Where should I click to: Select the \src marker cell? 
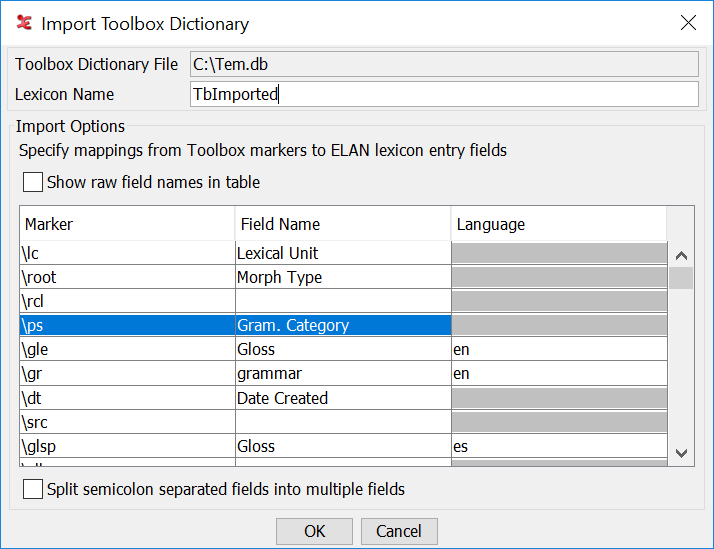click(128, 422)
